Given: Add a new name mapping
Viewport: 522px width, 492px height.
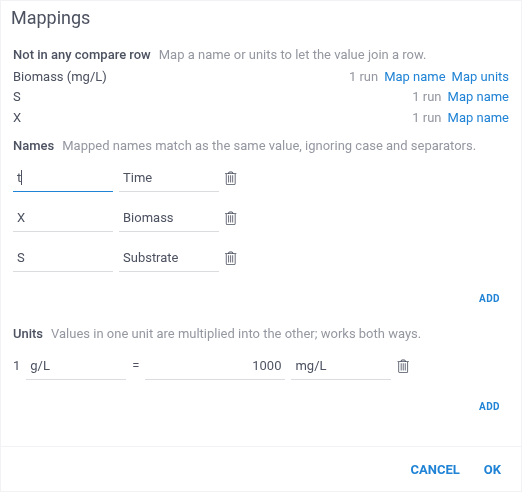Looking at the screenshot, I should pos(489,298).
